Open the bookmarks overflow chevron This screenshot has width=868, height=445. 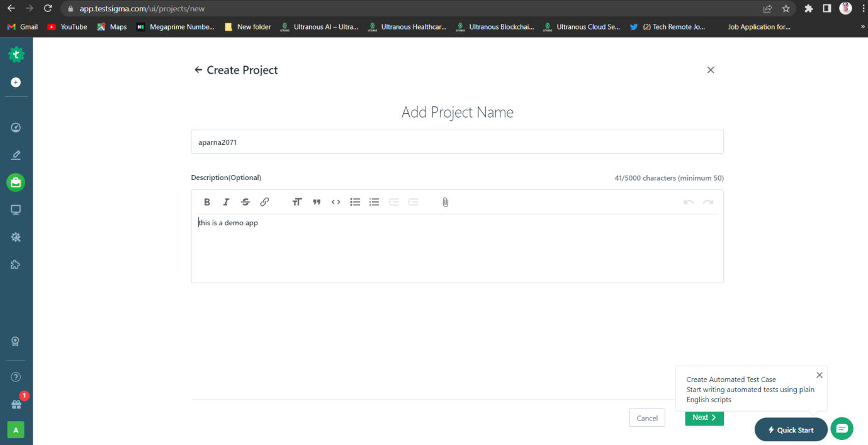(862, 26)
